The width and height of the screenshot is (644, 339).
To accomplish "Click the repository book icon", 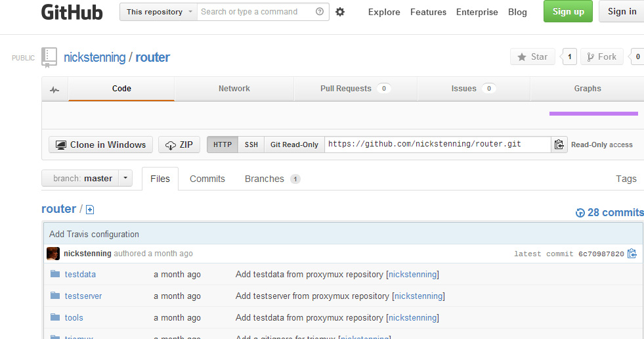I will tap(49, 58).
